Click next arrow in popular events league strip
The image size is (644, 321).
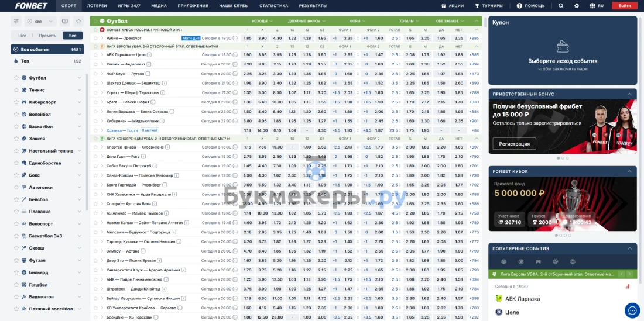pos(630,274)
